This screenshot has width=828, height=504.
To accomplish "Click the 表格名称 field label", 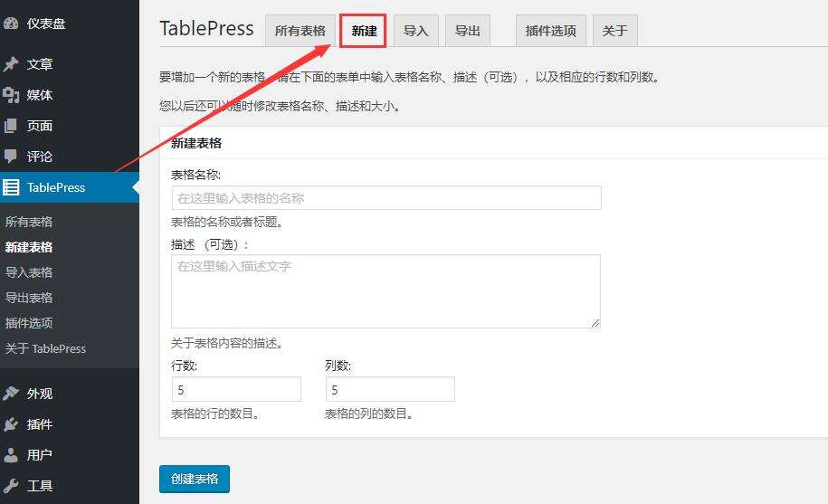I will pyautogui.click(x=195, y=175).
